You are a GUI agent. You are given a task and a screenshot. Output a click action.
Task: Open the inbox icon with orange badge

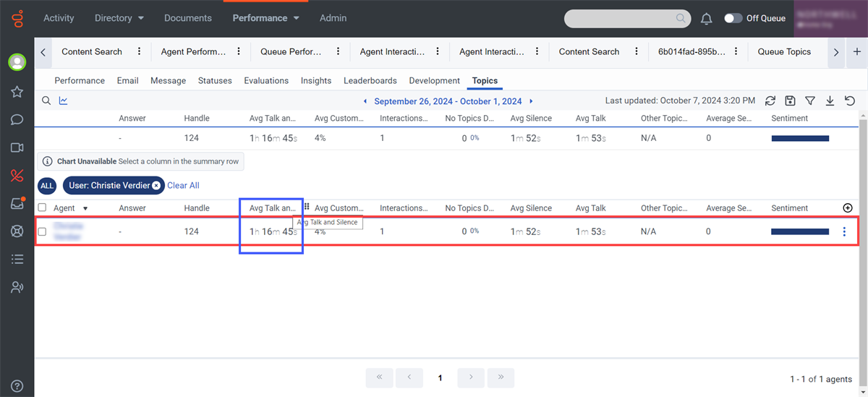17,204
